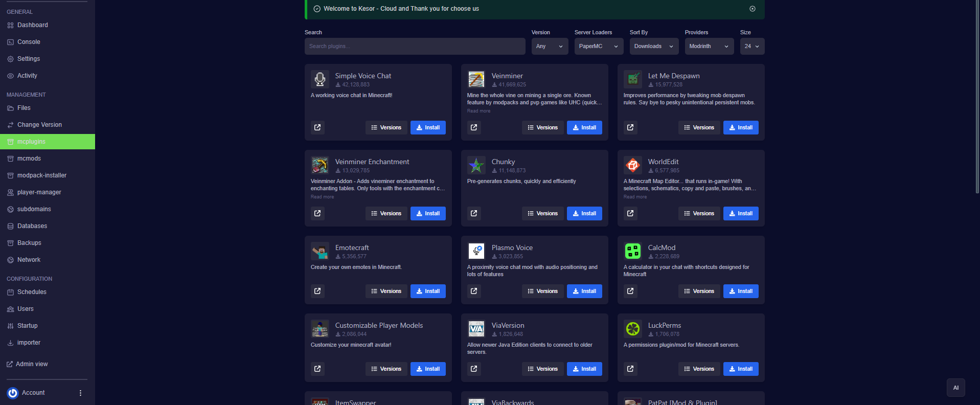Show Versions for Chunky
The image size is (980, 405).
coord(543,213)
